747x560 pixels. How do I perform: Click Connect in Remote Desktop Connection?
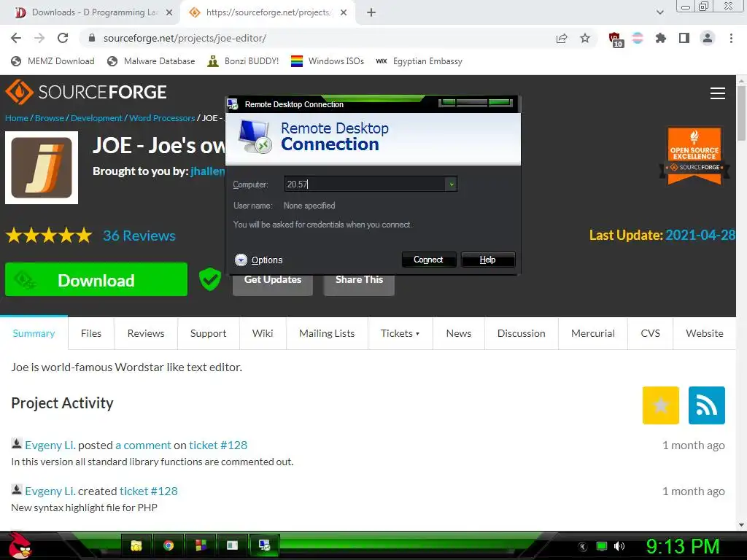coord(428,260)
